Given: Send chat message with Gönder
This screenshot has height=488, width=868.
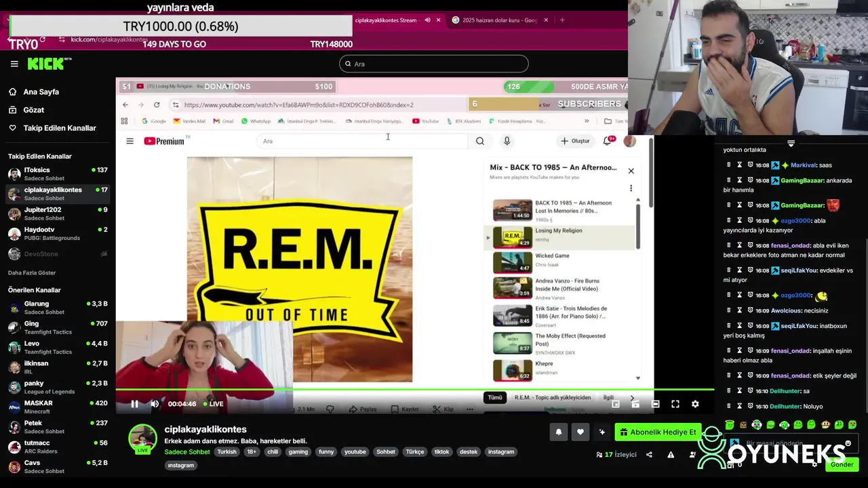Looking at the screenshot, I should (842, 465).
